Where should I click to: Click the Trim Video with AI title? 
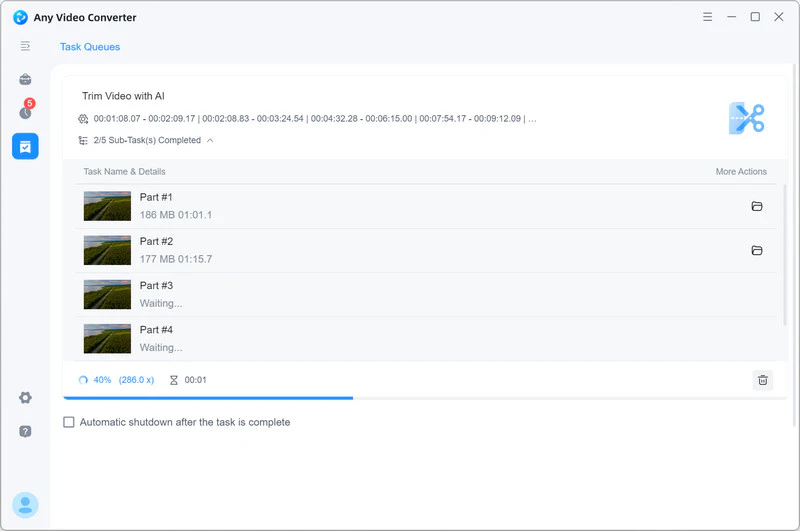(123, 96)
